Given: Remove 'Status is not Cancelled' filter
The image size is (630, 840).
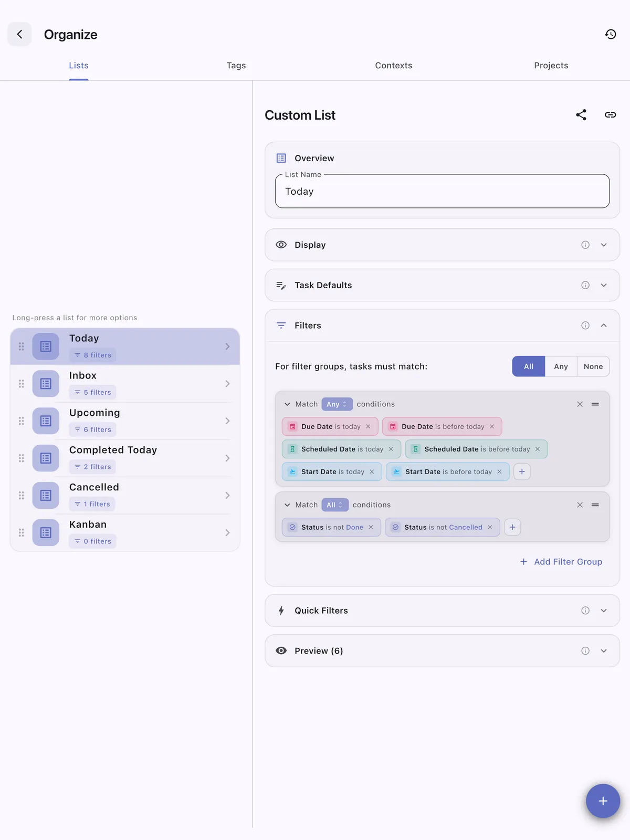Looking at the screenshot, I should pyautogui.click(x=490, y=528).
